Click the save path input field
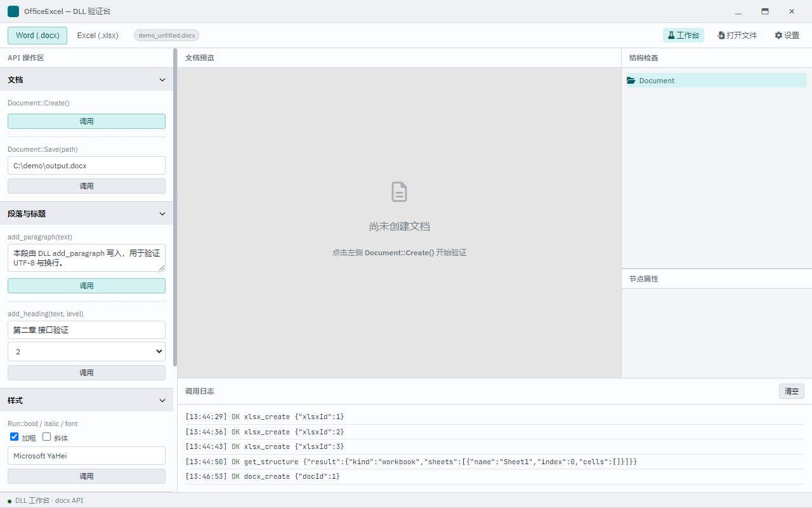 pyautogui.click(x=86, y=166)
